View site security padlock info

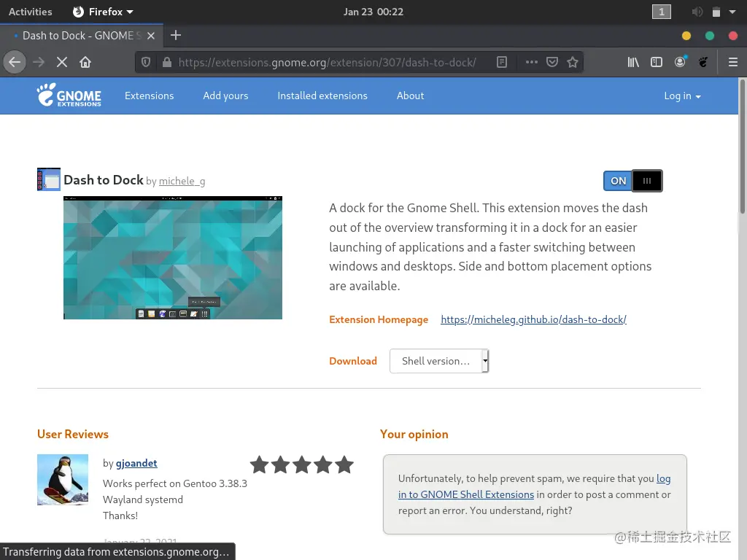coord(167,63)
